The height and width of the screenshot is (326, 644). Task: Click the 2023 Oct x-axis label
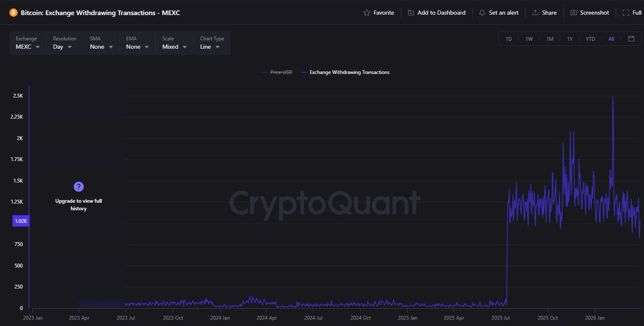[x=173, y=317]
